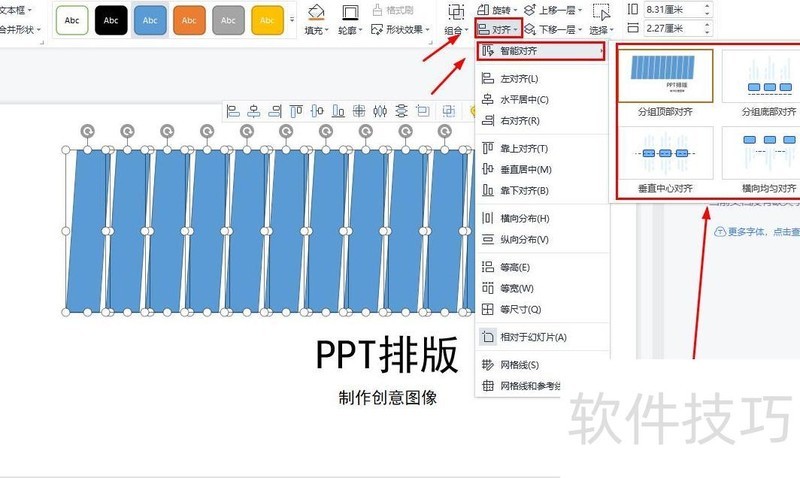800x478 pixels.
Task: Open the 更多字体 more fonts link
Action: click(x=757, y=232)
